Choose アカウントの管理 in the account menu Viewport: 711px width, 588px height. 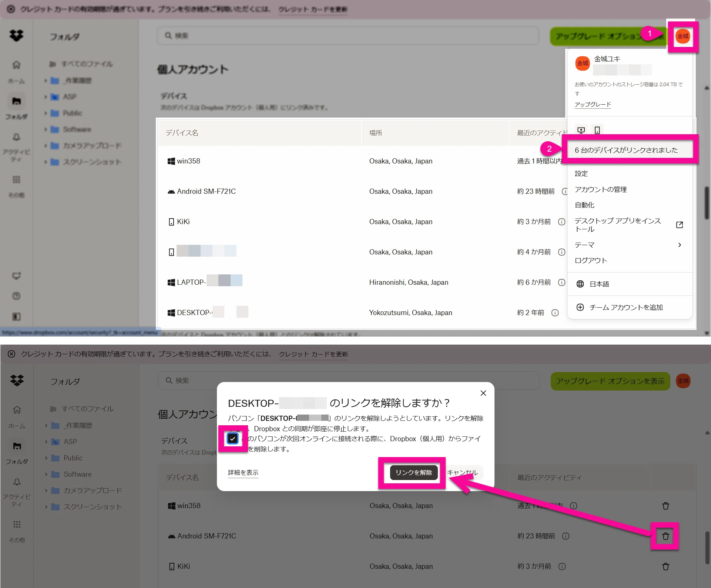601,190
